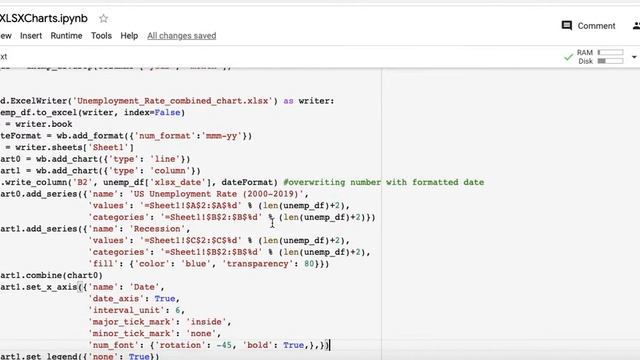Expand the RAM and Disk dropdown arrow
The image size is (640, 360).
tap(634, 57)
